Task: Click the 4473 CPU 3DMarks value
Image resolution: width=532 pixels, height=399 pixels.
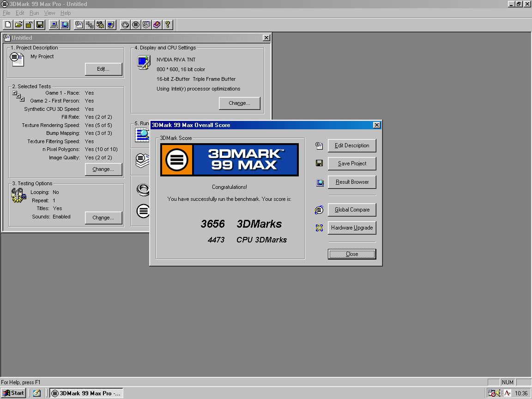Action: pos(216,240)
